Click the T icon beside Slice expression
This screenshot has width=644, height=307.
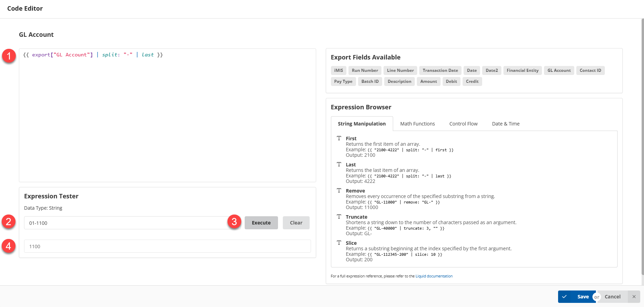point(339,243)
